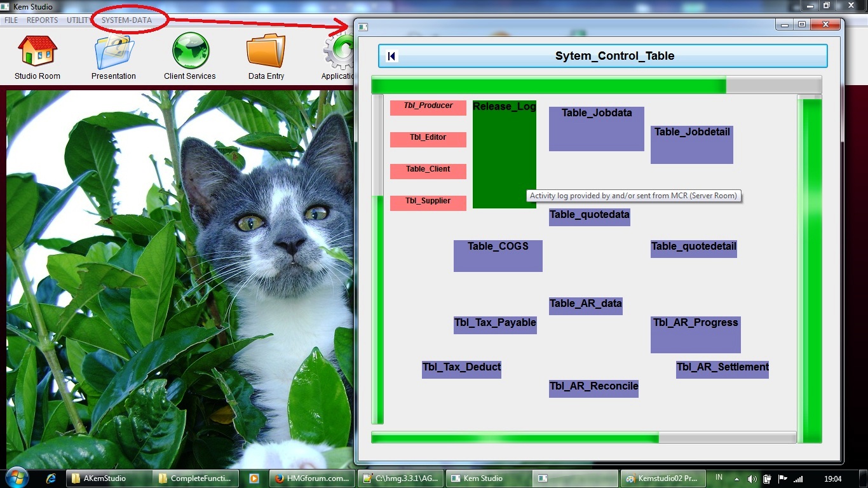The width and height of the screenshot is (868, 488).
Task: Click the back arrow beside Sytem_Control_Table
Action: (391, 56)
